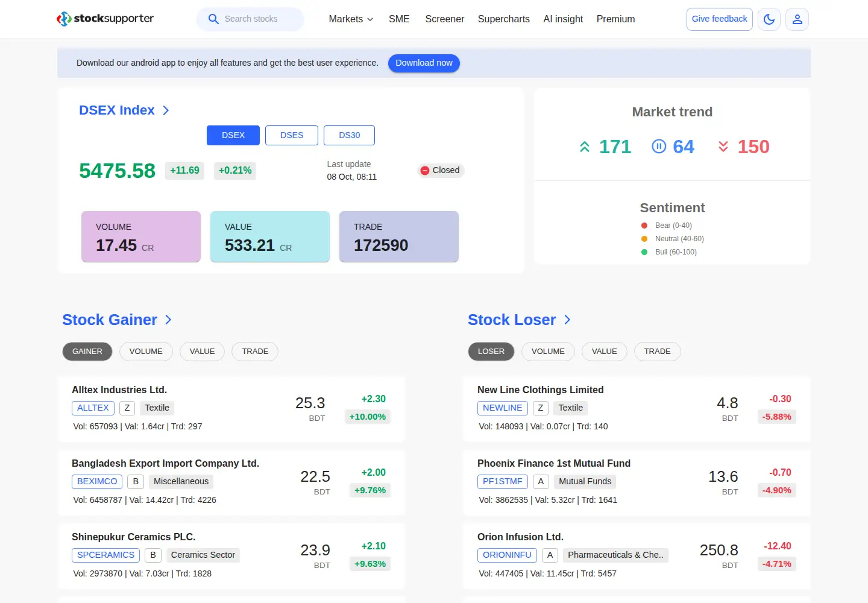Select TRADE filter under Stock Loser

[657, 352]
